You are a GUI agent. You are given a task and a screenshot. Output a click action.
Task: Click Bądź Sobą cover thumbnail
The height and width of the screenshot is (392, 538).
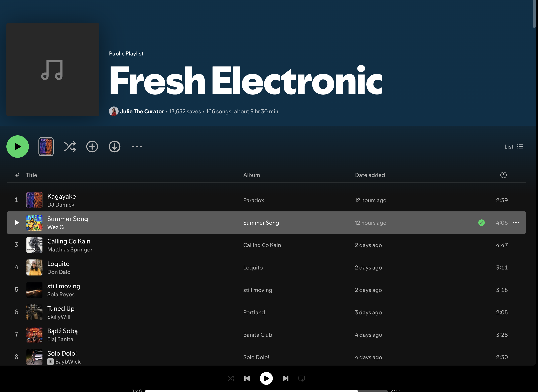(34, 335)
